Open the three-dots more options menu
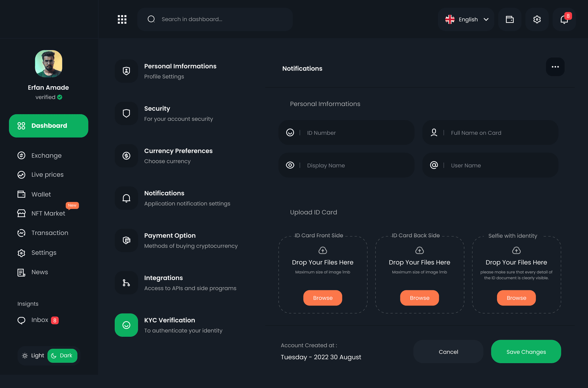 click(555, 67)
